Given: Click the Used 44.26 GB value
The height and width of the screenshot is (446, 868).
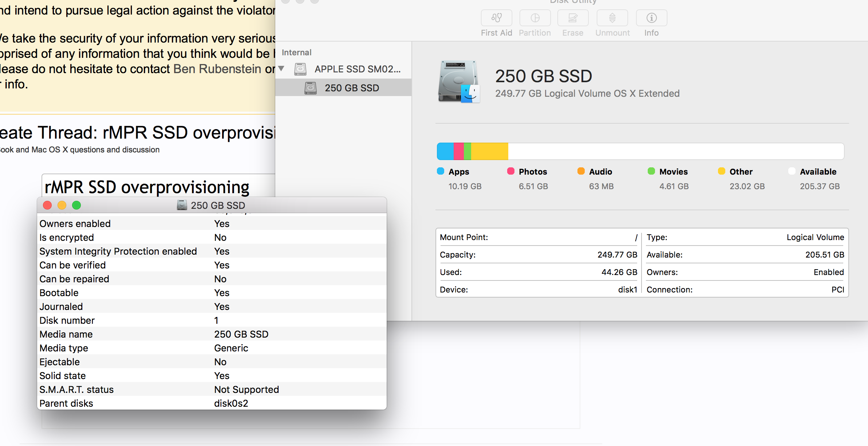Looking at the screenshot, I should point(619,272).
